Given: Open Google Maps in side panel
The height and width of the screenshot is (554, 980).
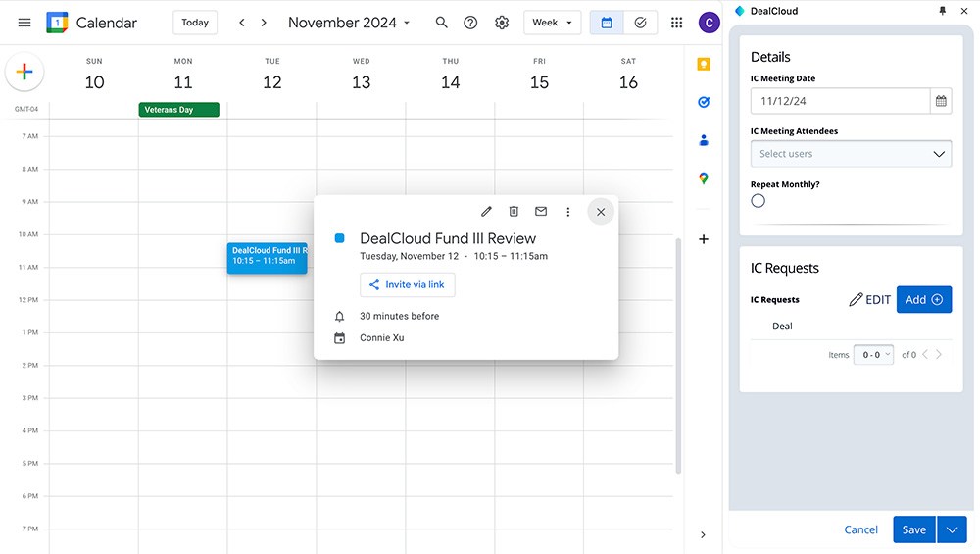Looking at the screenshot, I should coord(704,178).
